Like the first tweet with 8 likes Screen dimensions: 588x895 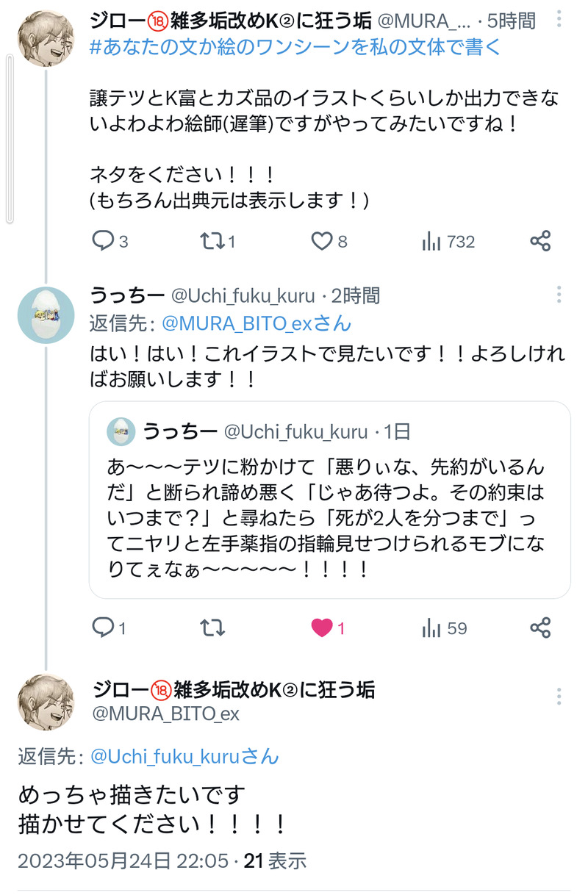(321, 241)
